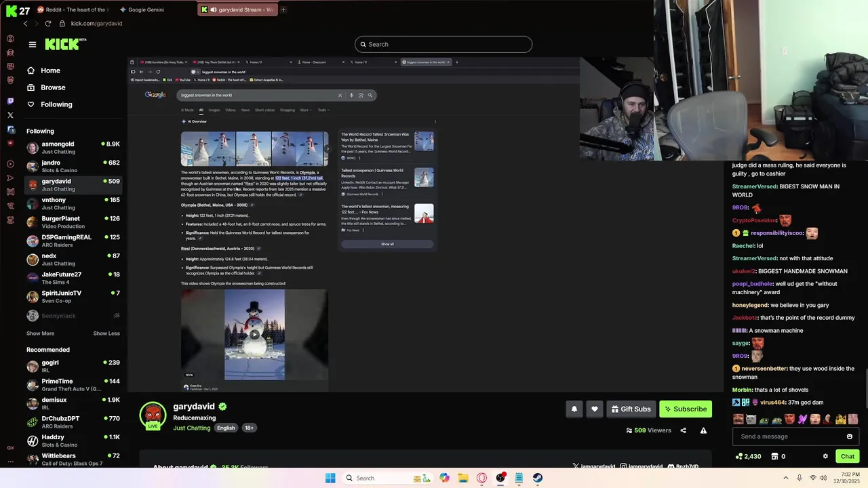Screen dimensions: 868x488
Task: Open jandro channel in Following list
Action: (73, 166)
